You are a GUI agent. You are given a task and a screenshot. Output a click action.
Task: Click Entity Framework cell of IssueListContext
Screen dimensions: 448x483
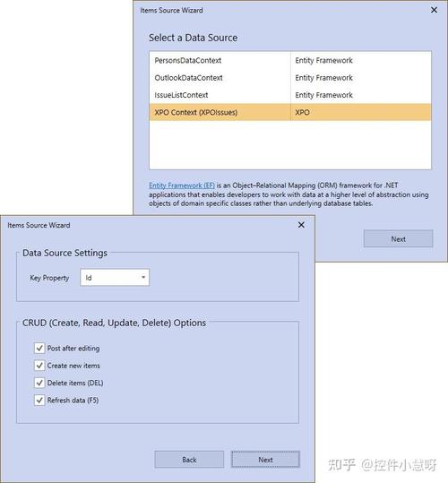(361, 95)
